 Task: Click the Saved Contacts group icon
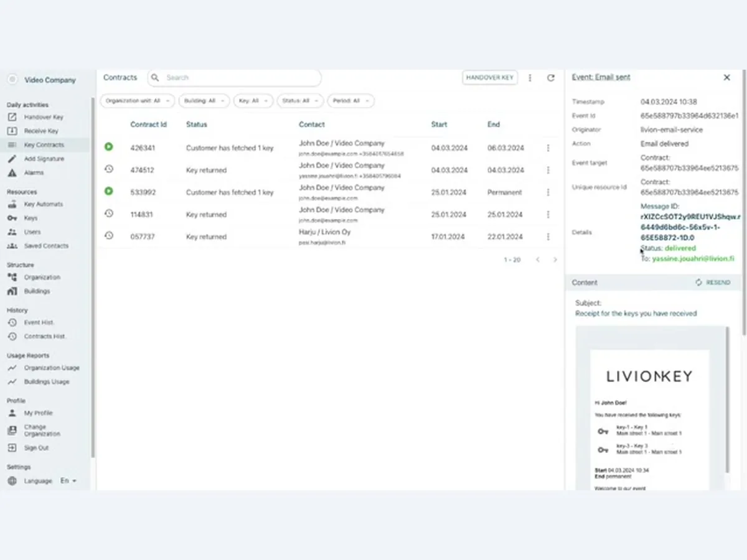(x=12, y=246)
